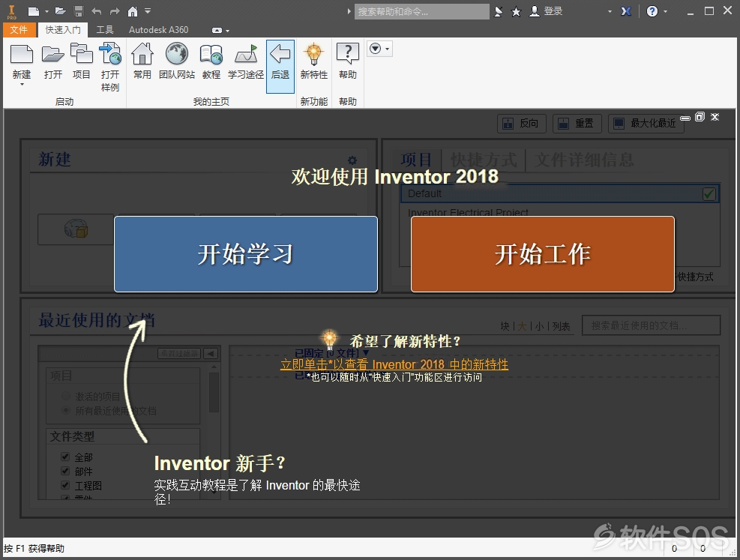
Task: Click the orange 开始工作 button
Action: [543, 254]
